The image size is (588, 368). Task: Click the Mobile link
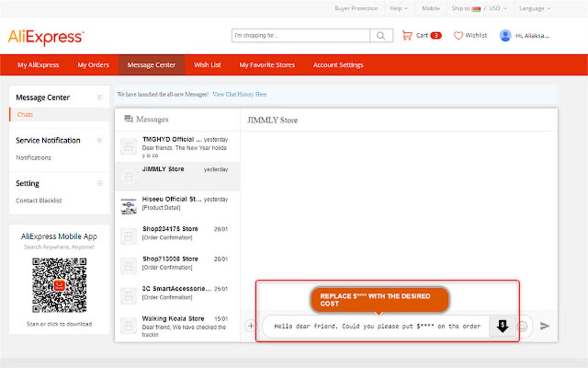[431, 8]
